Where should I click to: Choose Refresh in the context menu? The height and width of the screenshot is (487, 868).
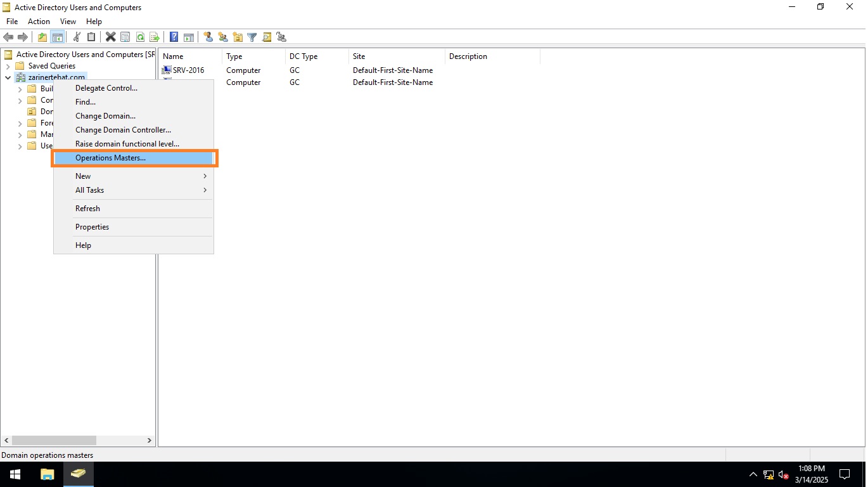134,209
